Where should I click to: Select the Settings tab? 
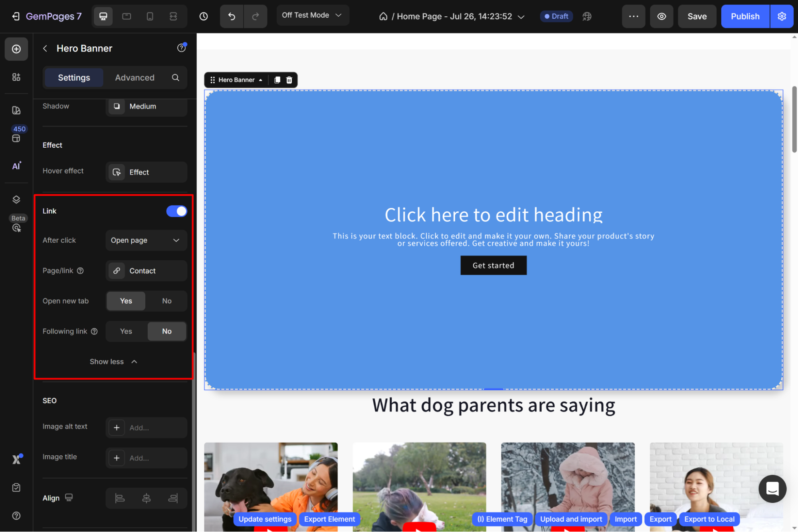click(74, 77)
